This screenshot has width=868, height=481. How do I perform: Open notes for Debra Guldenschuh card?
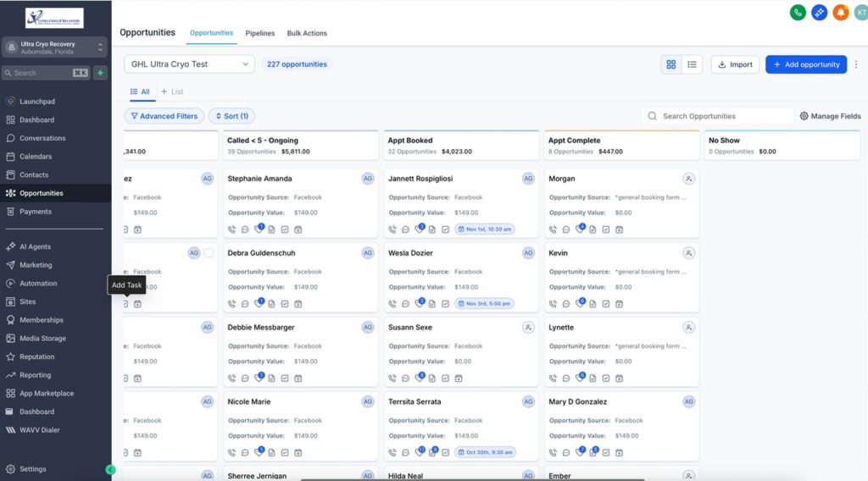pos(271,304)
